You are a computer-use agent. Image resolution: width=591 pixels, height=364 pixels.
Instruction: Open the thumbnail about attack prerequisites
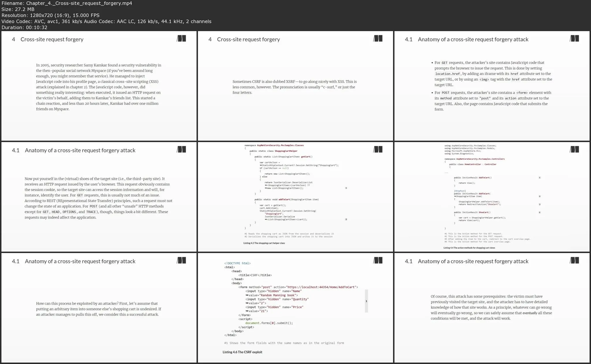coord(492,308)
